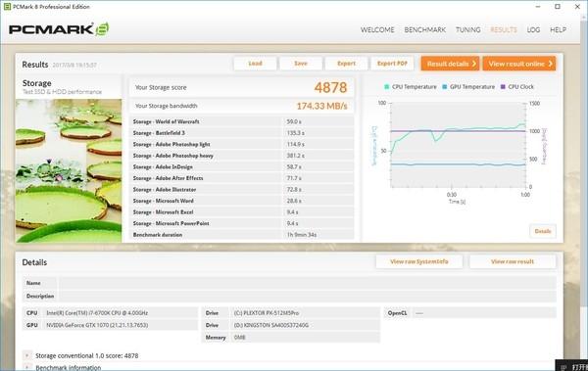Open Result details

click(x=451, y=64)
